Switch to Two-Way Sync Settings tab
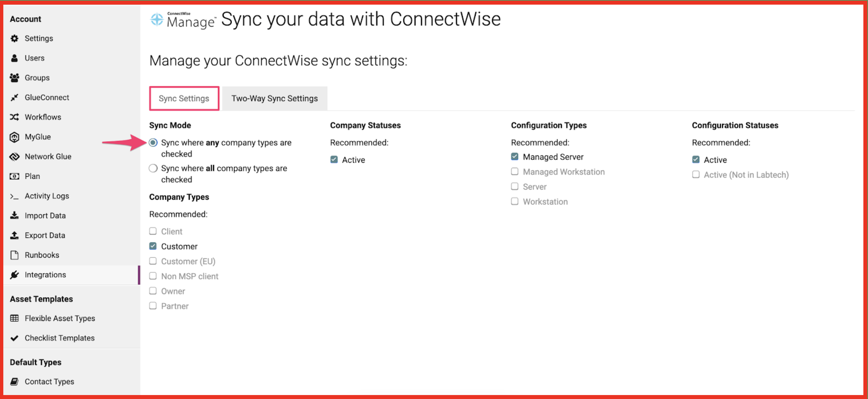Screen dimensions: 868x399 pyautogui.click(x=274, y=98)
